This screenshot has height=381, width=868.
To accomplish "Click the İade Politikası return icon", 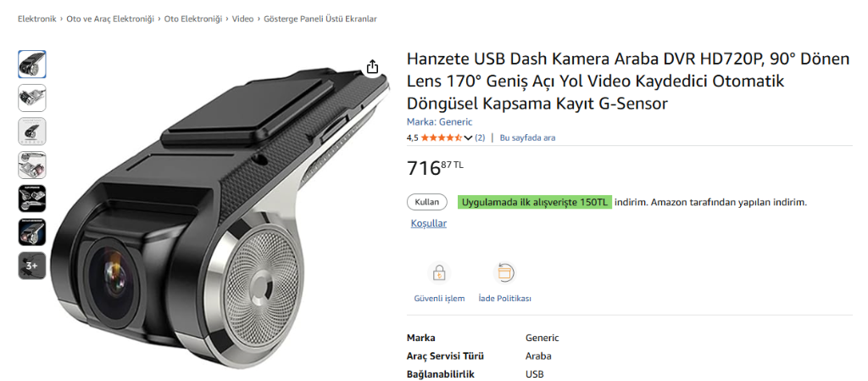I will (505, 273).
